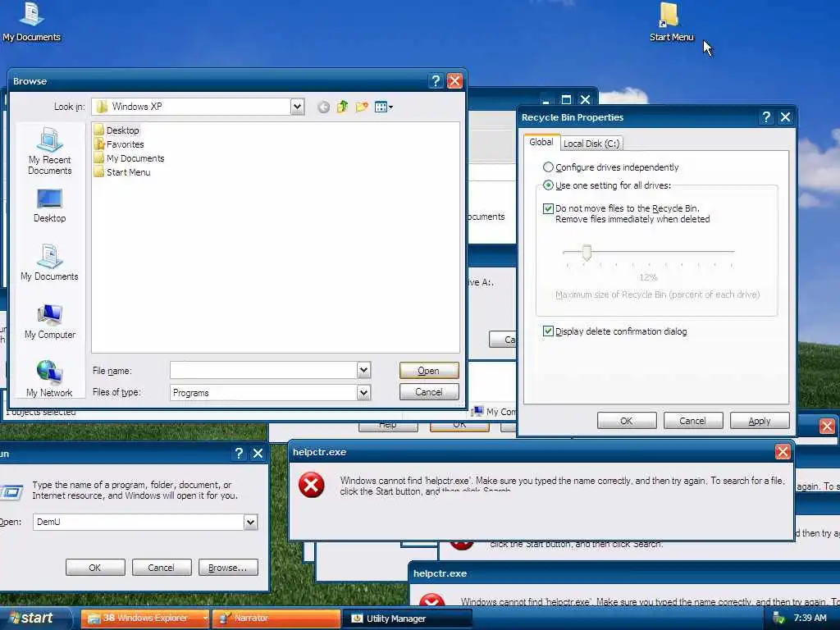The image size is (840, 630).
Task: Click system tray network icon
Action: tap(778, 618)
